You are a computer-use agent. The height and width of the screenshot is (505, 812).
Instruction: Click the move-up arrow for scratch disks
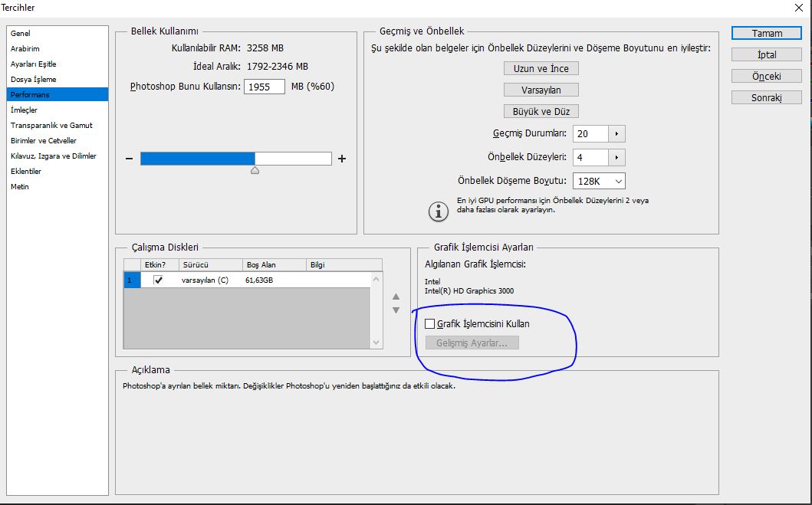click(396, 297)
